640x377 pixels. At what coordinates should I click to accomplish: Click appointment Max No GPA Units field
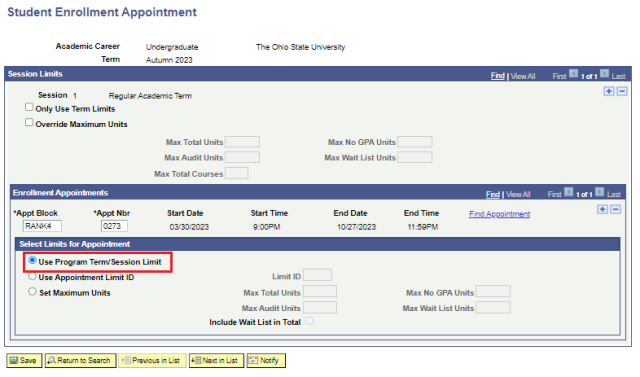click(493, 291)
